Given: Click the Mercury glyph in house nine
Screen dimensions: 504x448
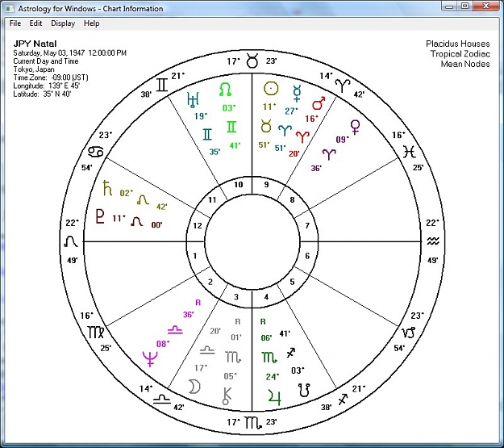Looking at the screenshot, I should coord(297,94).
